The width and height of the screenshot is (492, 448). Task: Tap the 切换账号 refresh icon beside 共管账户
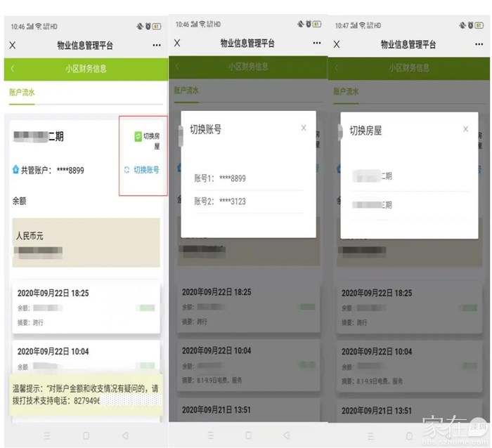click(x=127, y=170)
